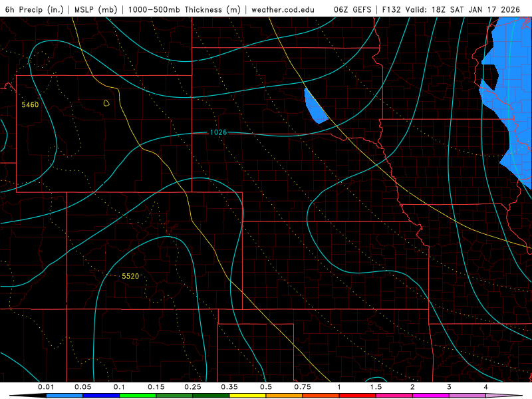Click the 0.01 legend value

pos(46,387)
